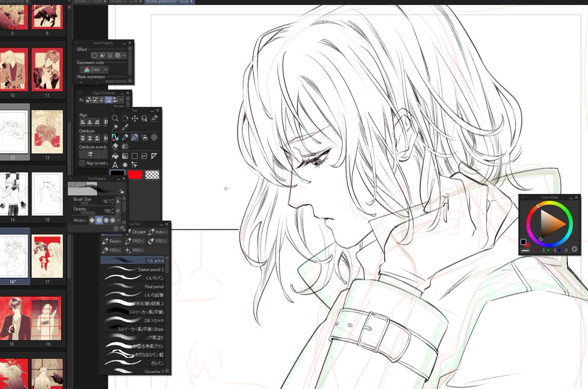588x389 pixels.
Task: Click align left edges icon under Align
Action: [83, 122]
